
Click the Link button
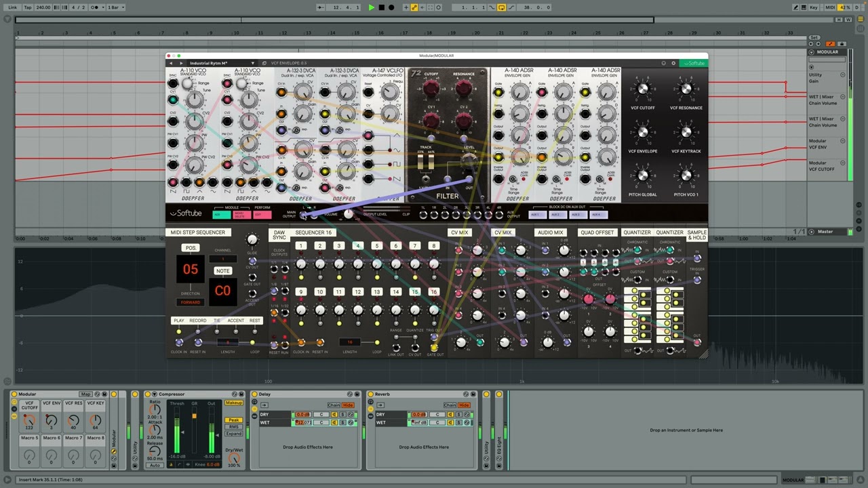12,7
